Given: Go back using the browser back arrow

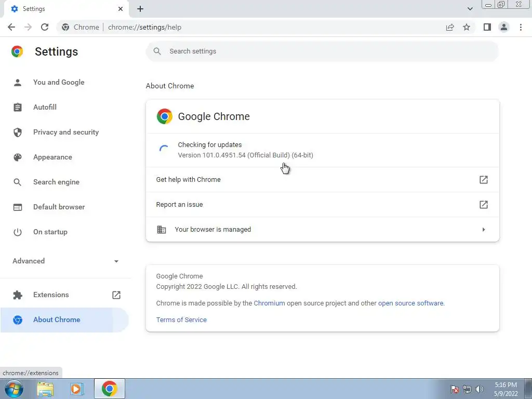Looking at the screenshot, I should (11, 27).
